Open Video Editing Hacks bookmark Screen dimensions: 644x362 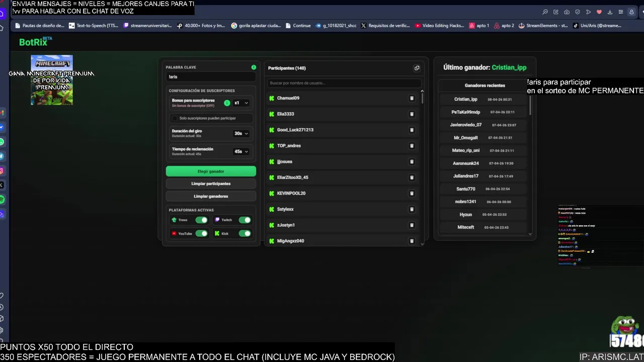tap(440, 26)
